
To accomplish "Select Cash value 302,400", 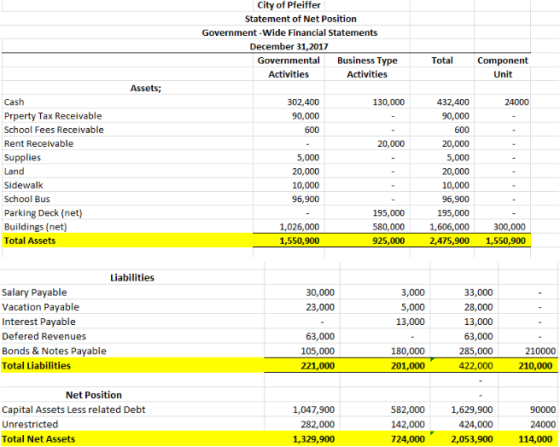I will pos(303,102).
